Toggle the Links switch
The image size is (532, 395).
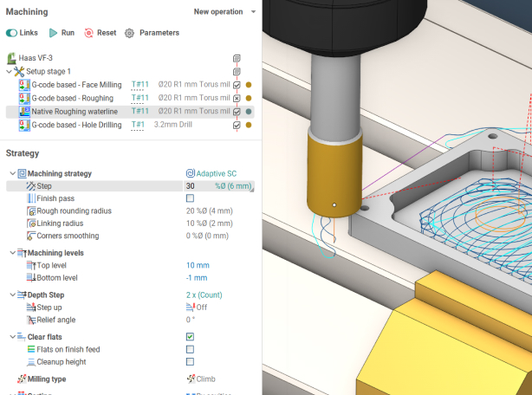[12, 33]
